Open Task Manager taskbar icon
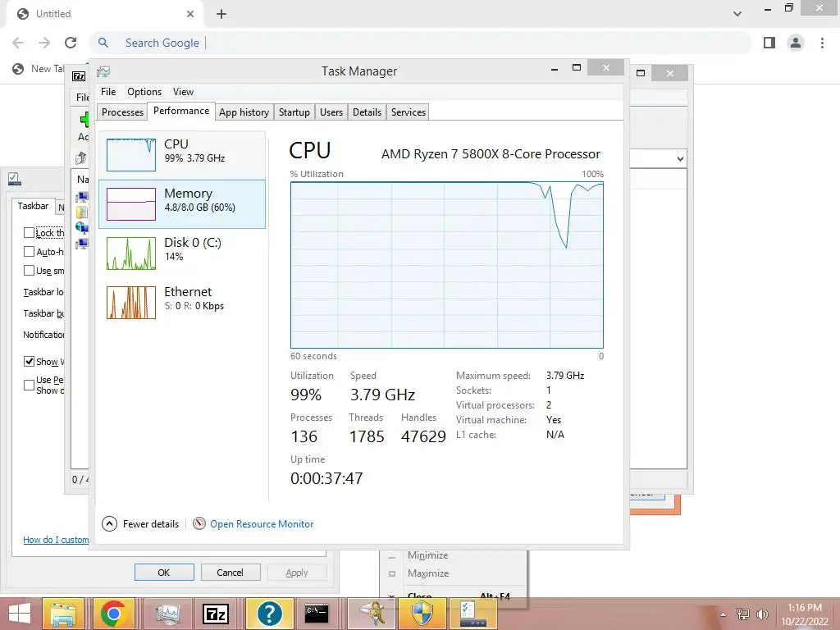The height and width of the screenshot is (630, 840). click(x=167, y=614)
